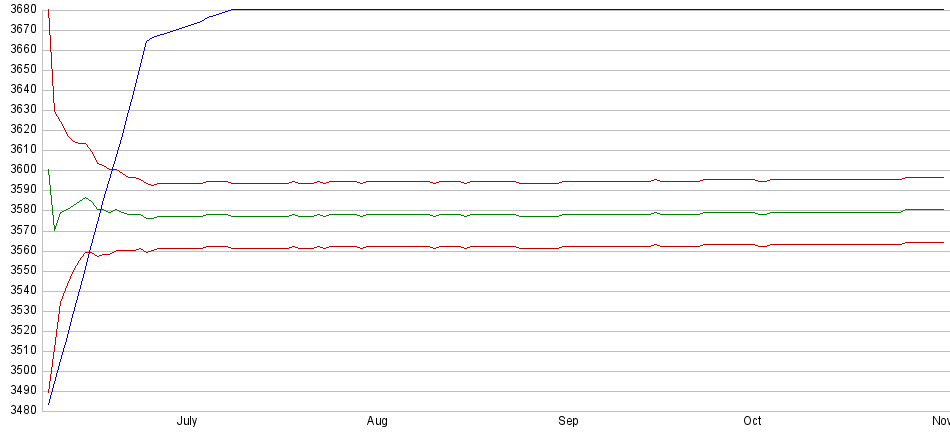The image size is (950, 435).
Task: Select the upper red line above Sep
Action: pyautogui.click(x=568, y=182)
